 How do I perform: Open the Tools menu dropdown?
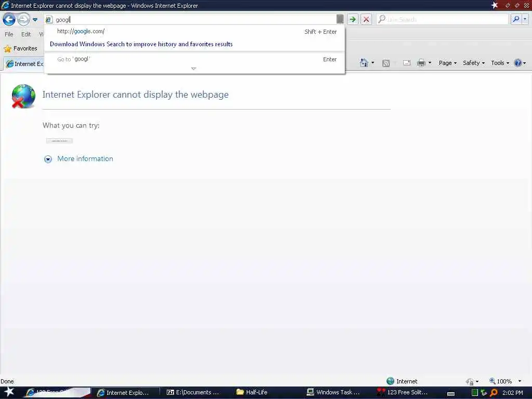click(x=500, y=63)
